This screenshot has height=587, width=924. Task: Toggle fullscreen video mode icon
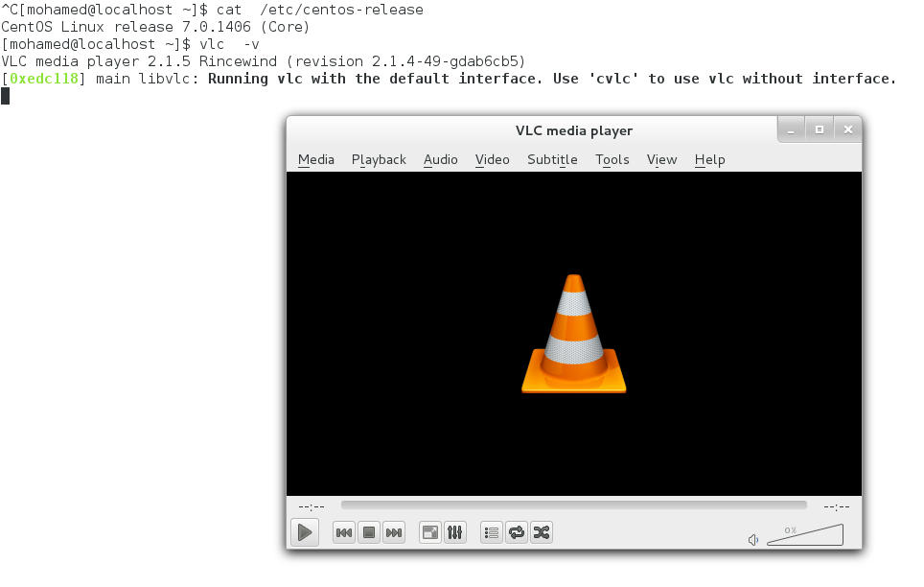click(430, 532)
